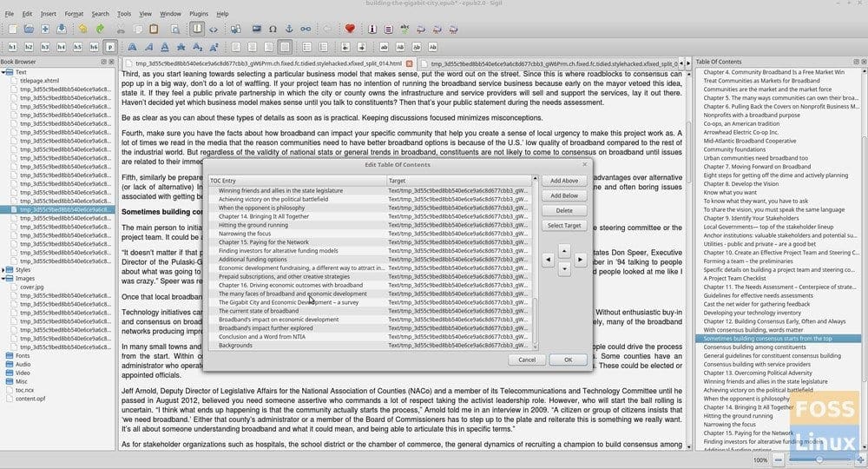Toggle the paragraph p style button
The image size is (868, 469).
(110, 47)
